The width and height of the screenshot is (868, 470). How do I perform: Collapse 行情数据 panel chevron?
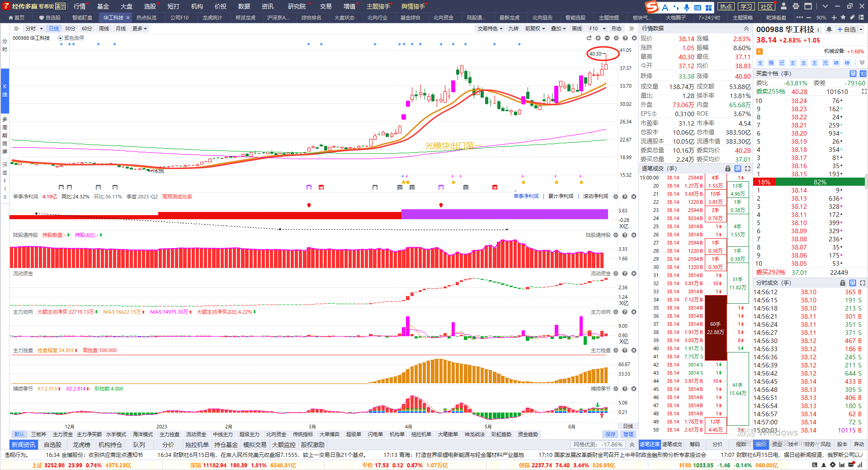coord(746,28)
